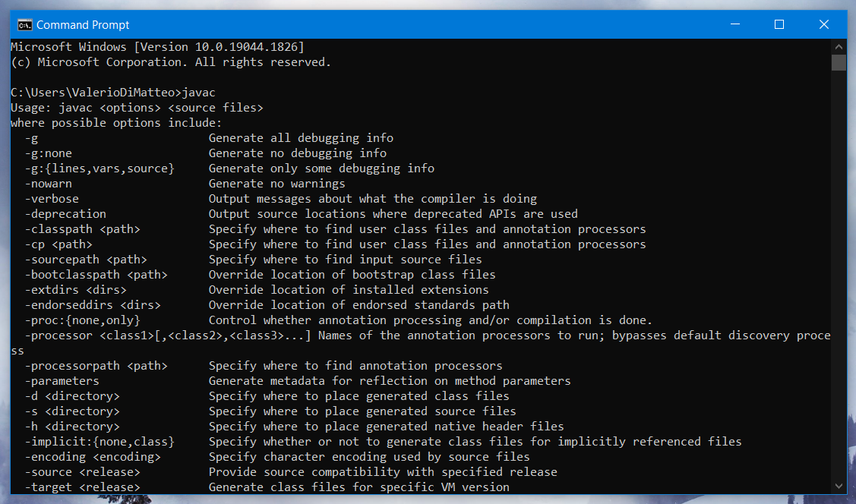Click the empty scrollbar track below the thumb
Screen dimensions: 856x504
(x=839, y=272)
